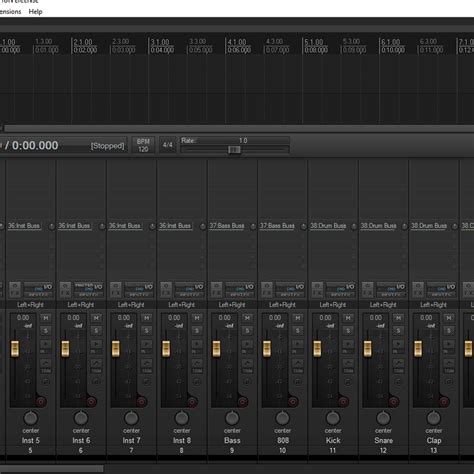Open Left+Right input selector on Inst 5
This screenshot has width=474, height=474.
30,305
